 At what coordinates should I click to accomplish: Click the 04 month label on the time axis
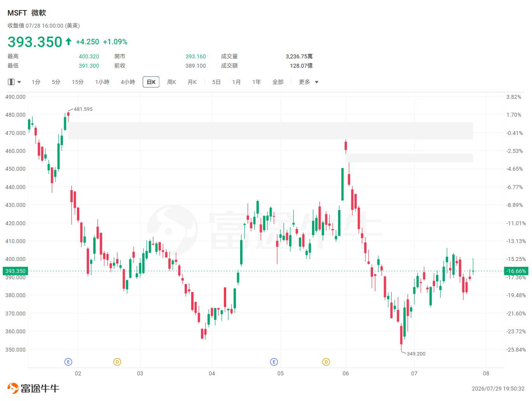(212, 373)
